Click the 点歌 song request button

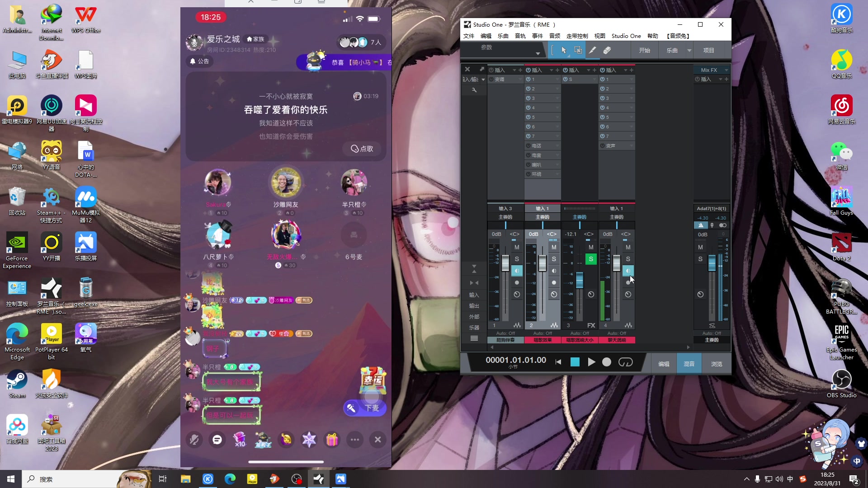click(363, 149)
